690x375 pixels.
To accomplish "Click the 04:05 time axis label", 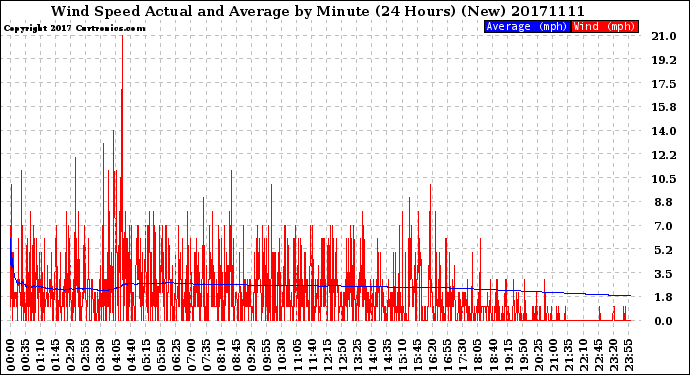I will pos(116,355).
